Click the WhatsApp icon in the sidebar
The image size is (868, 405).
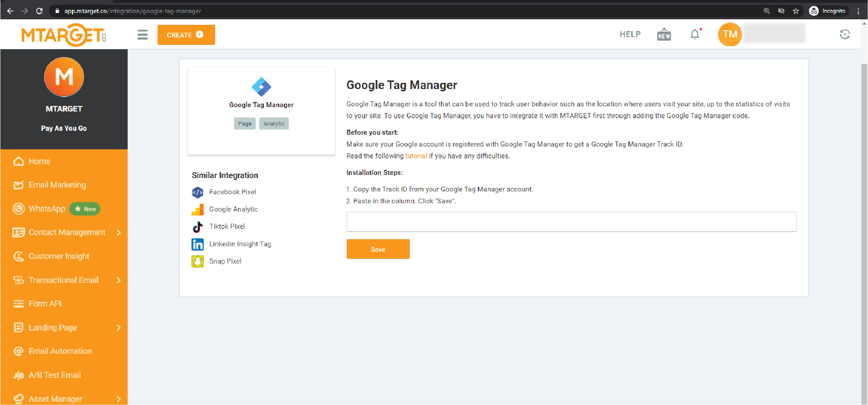point(19,209)
